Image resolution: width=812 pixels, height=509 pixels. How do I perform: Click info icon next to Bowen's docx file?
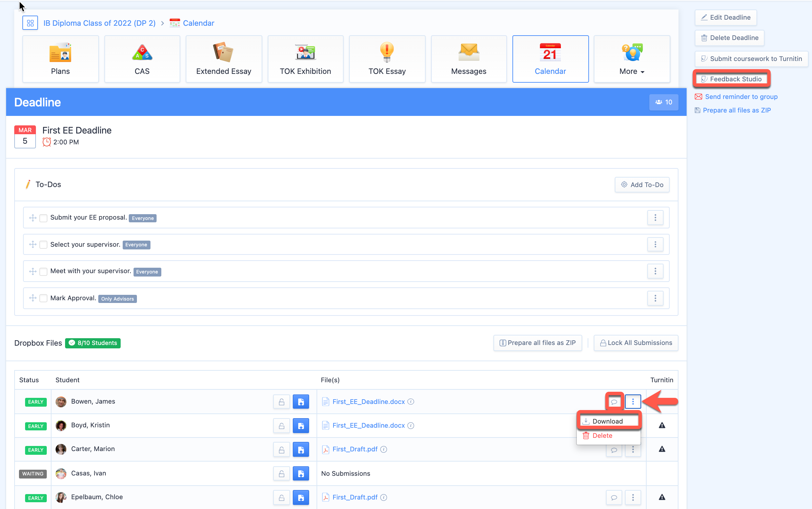pos(411,402)
